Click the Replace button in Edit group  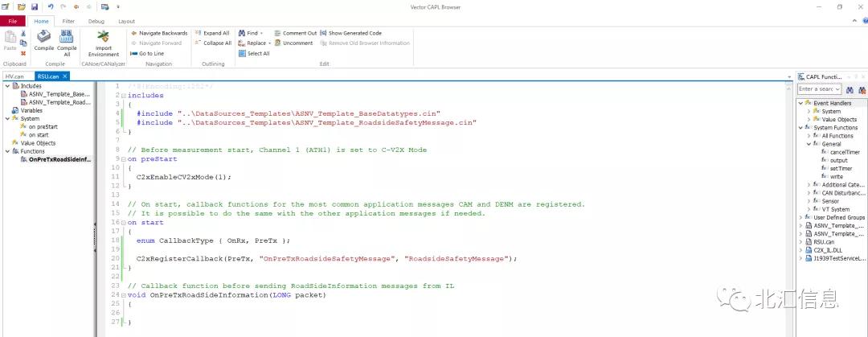pyautogui.click(x=252, y=43)
